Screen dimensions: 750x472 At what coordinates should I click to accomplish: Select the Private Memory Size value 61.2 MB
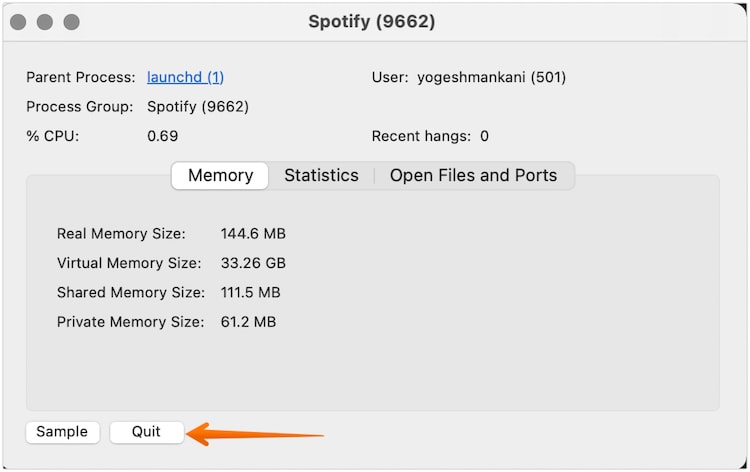(x=248, y=322)
